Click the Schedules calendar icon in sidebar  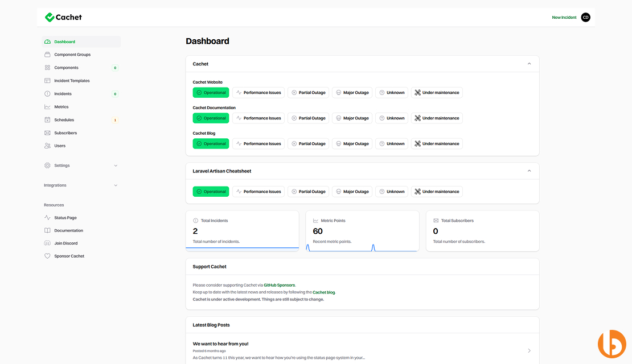point(47,119)
